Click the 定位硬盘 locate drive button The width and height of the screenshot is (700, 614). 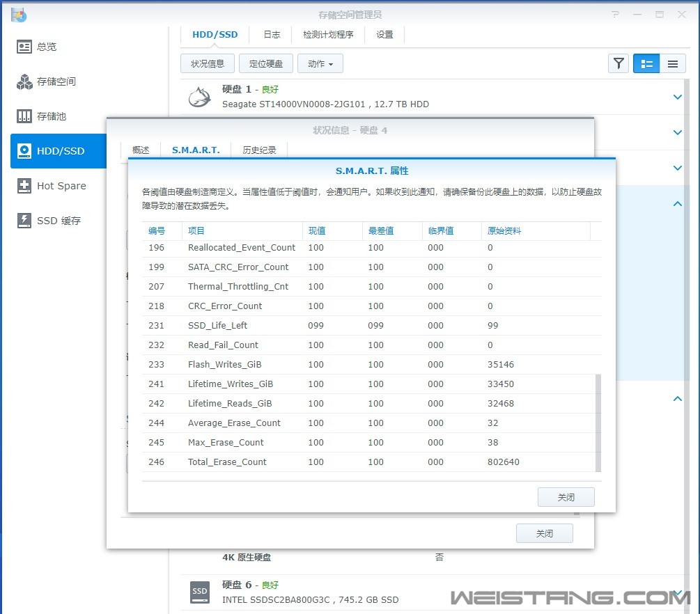pyautogui.click(x=265, y=64)
